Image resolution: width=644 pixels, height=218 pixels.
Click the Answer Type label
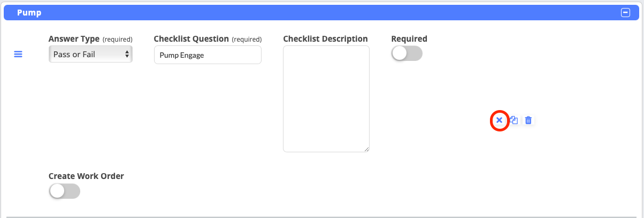pyautogui.click(x=74, y=39)
